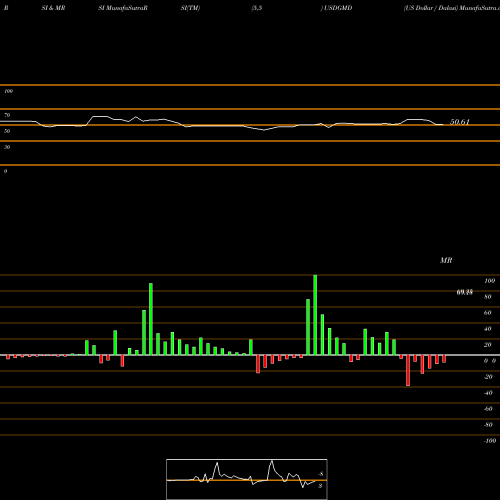
Task: Click the US Dollar / Dalasi header text
Action: [430, 8]
